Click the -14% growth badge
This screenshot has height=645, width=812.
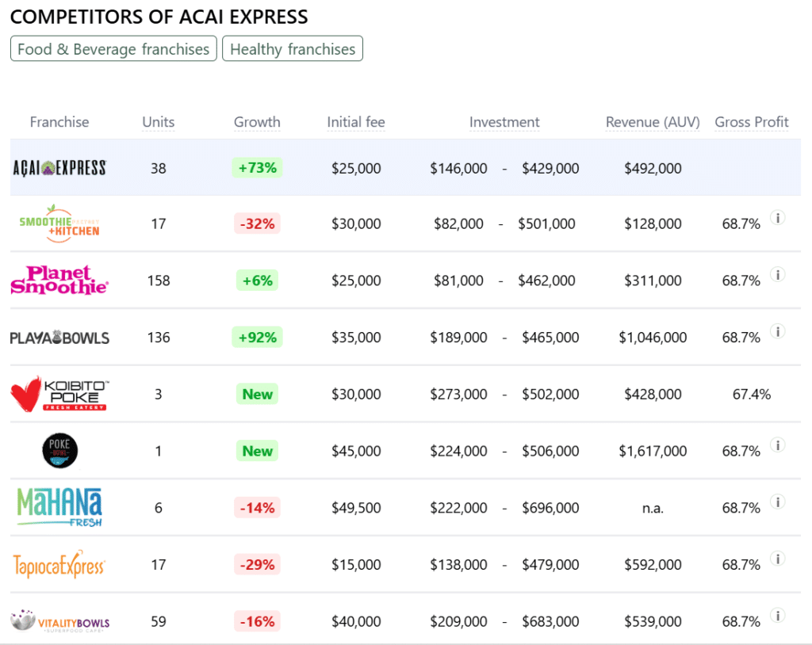tap(258, 508)
